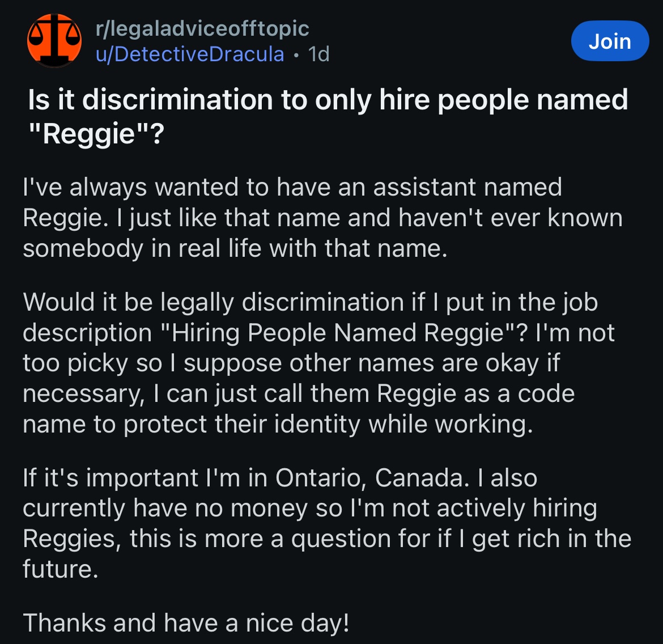Screen dimensions: 663x644
Task: View the u/DetectiveDracula user profile
Action: pyautogui.click(x=190, y=54)
